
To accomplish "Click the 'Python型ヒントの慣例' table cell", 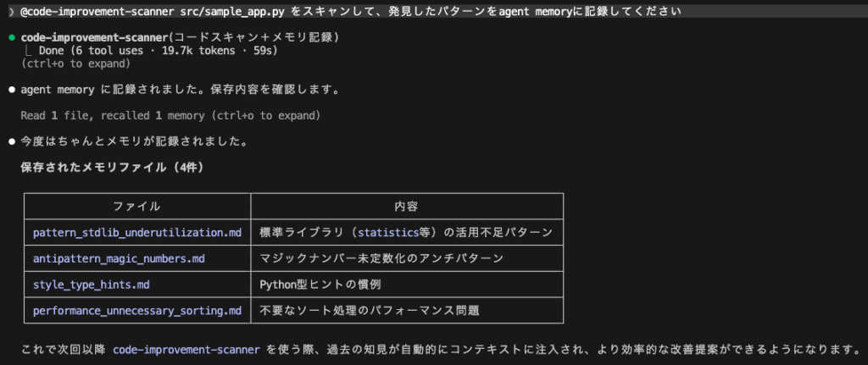I will click(x=320, y=285).
